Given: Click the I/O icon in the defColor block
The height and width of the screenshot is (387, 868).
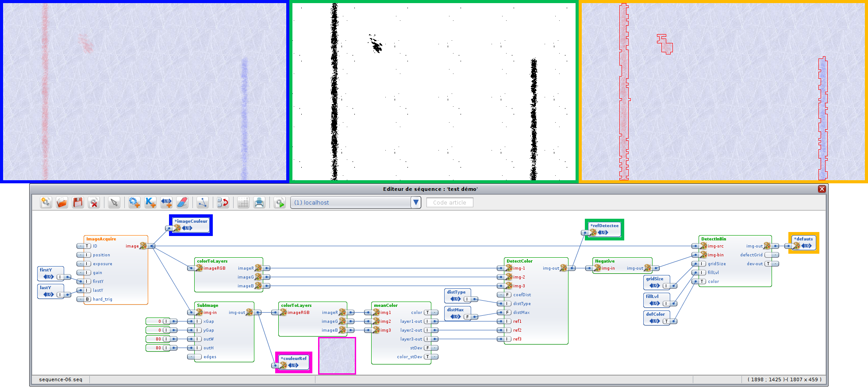Looking at the screenshot, I should click(655, 321).
